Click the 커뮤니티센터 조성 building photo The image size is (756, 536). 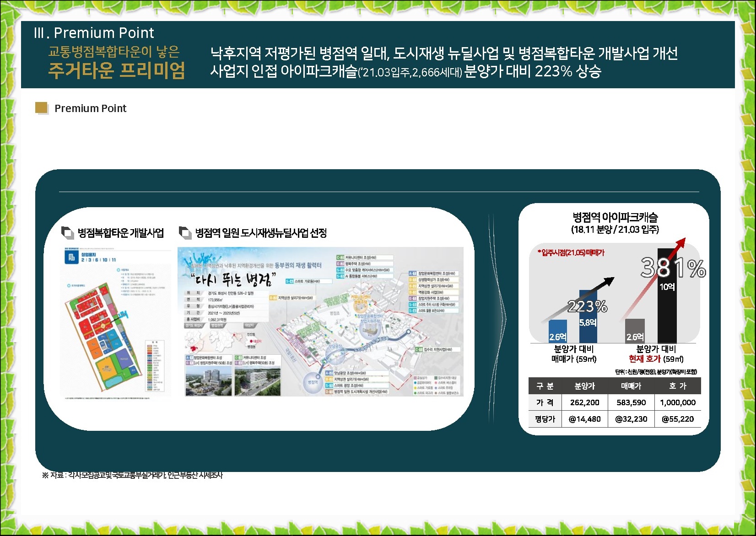[257, 381]
